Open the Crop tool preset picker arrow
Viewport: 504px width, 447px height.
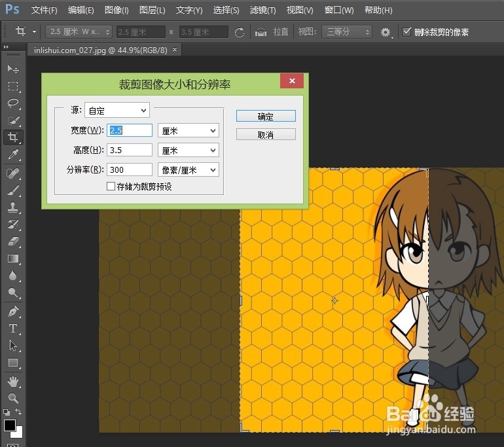[x=34, y=32]
